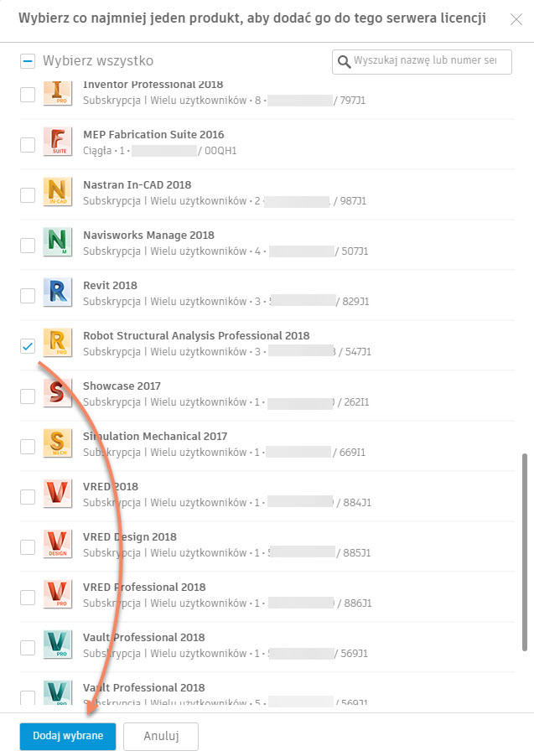This screenshot has width=534, height=756.
Task: Select the Navisworks Manage 2018 checkbox
Action: pyautogui.click(x=28, y=245)
